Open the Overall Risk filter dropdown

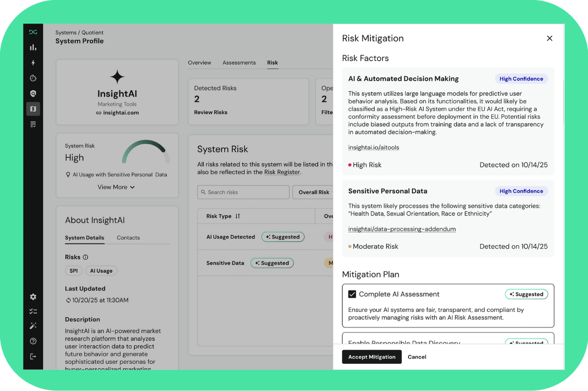click(314, 192)
